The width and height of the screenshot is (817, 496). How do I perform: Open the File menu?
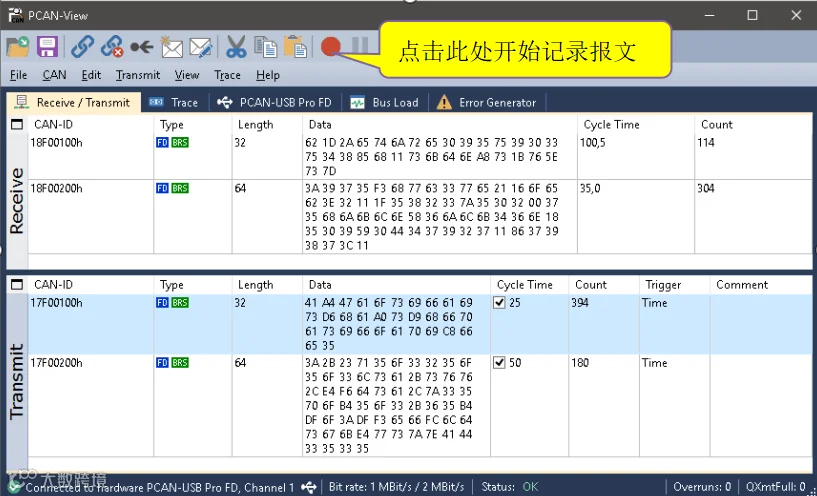[x=18, y=75]
